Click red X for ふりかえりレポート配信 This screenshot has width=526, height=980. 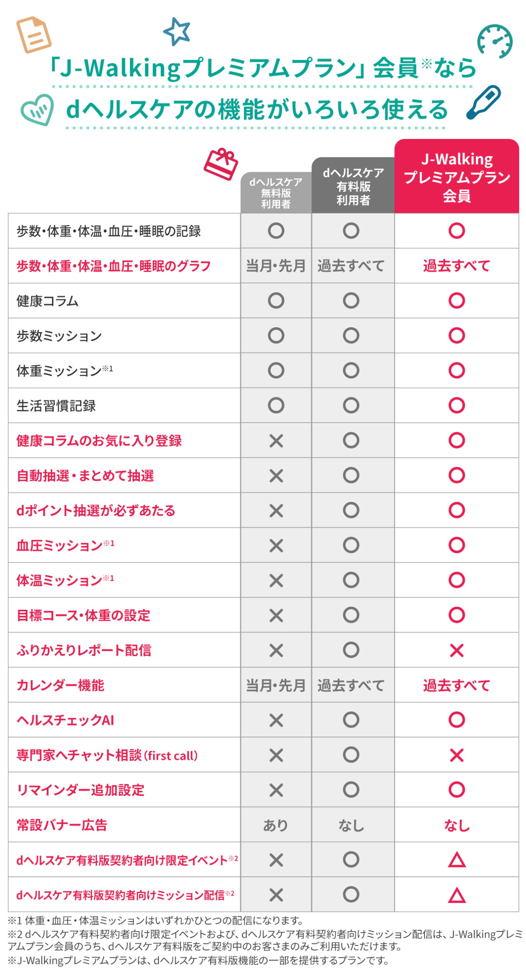point(456,649)
